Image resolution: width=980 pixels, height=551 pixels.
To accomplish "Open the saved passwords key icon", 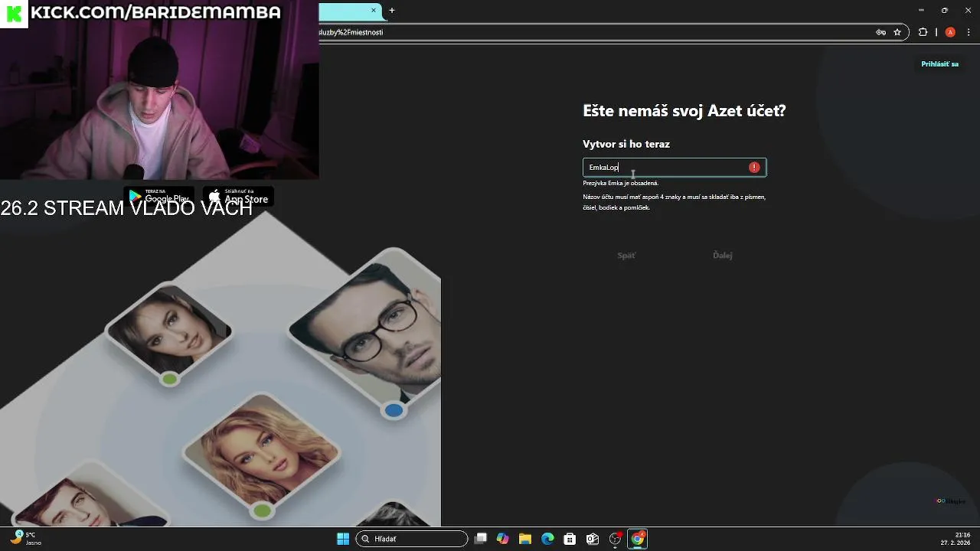I will point(881,32).
